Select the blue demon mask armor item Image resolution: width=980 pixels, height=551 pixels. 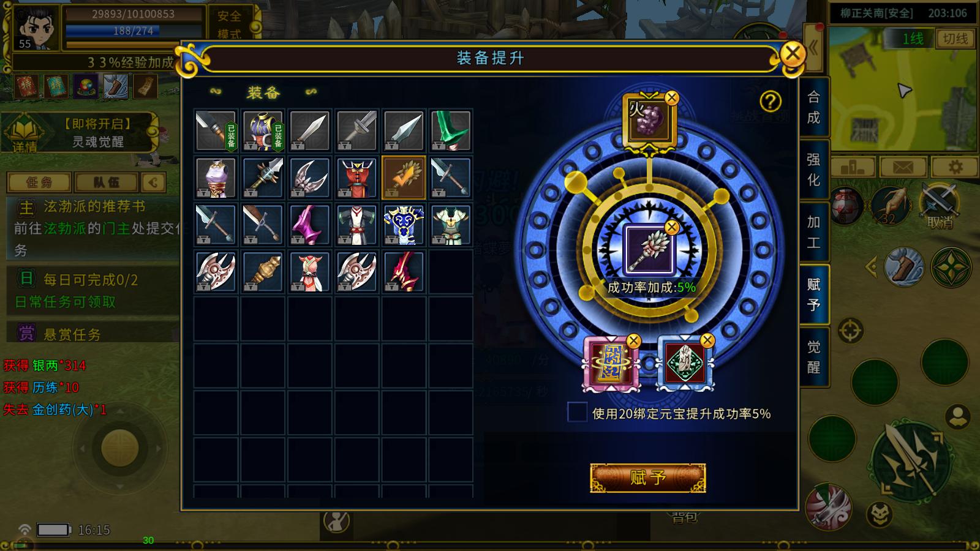(x=404, y=225)
